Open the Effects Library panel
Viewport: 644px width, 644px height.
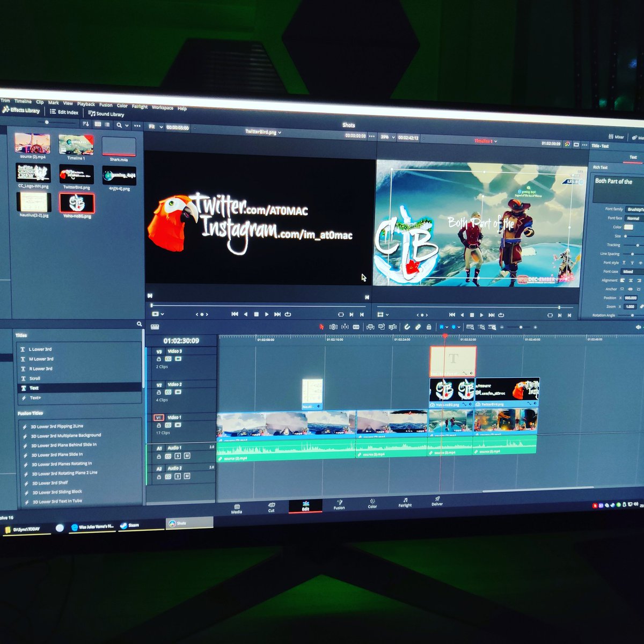(21, 110)
